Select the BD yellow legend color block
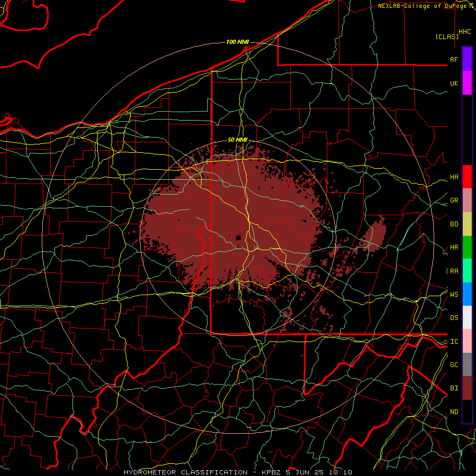The height and width of the screenshot is (476, 476). coord(467,224)
